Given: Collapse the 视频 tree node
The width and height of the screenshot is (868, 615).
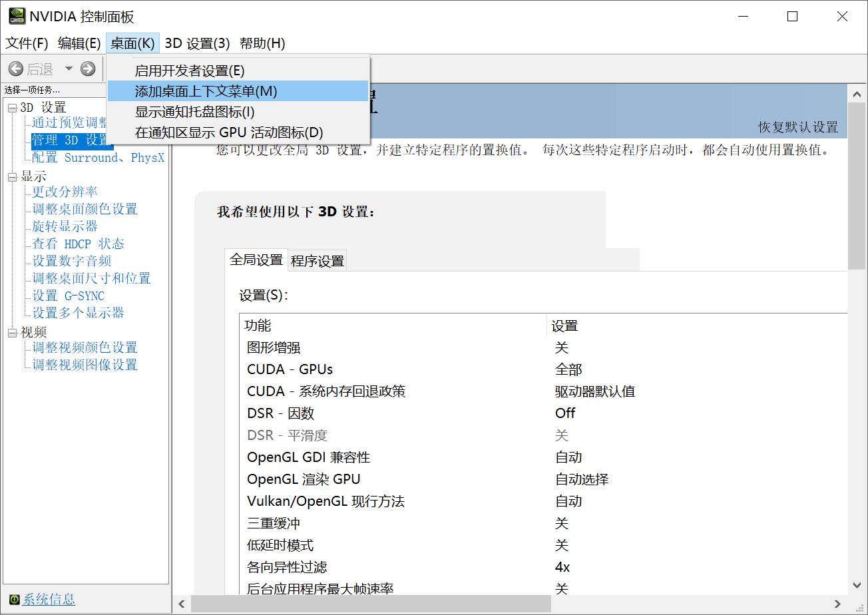Looking at the screenshot, I should point(12,333).
